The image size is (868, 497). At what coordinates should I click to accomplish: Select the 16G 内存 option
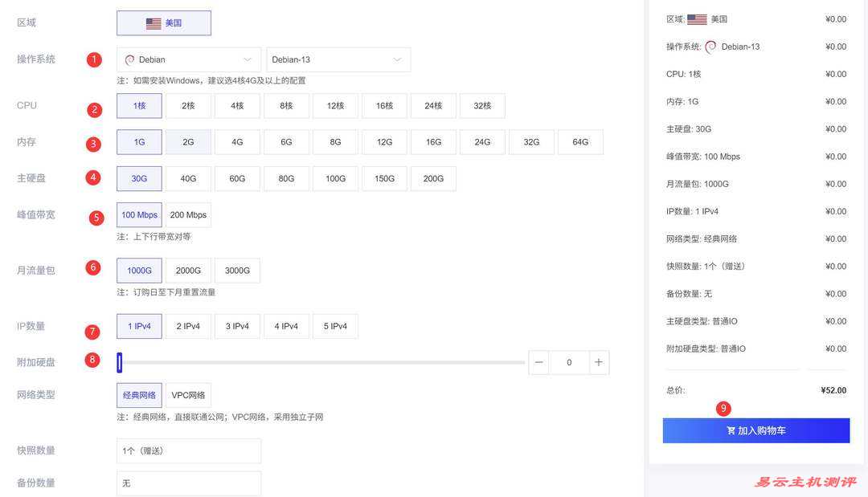click(x=433, y=141)
